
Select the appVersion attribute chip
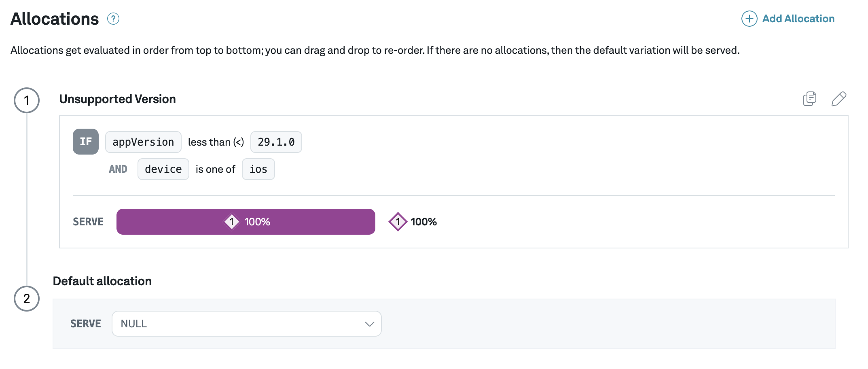pos(143,142)
